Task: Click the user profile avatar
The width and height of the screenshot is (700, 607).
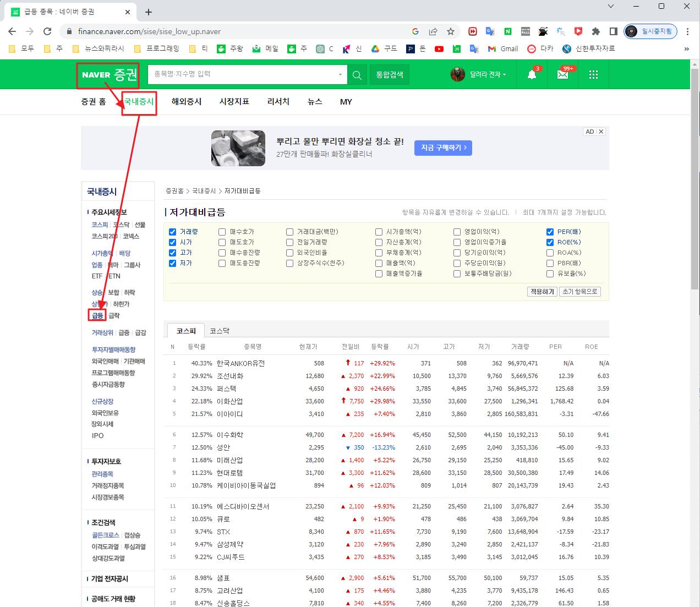Action: 457,74
